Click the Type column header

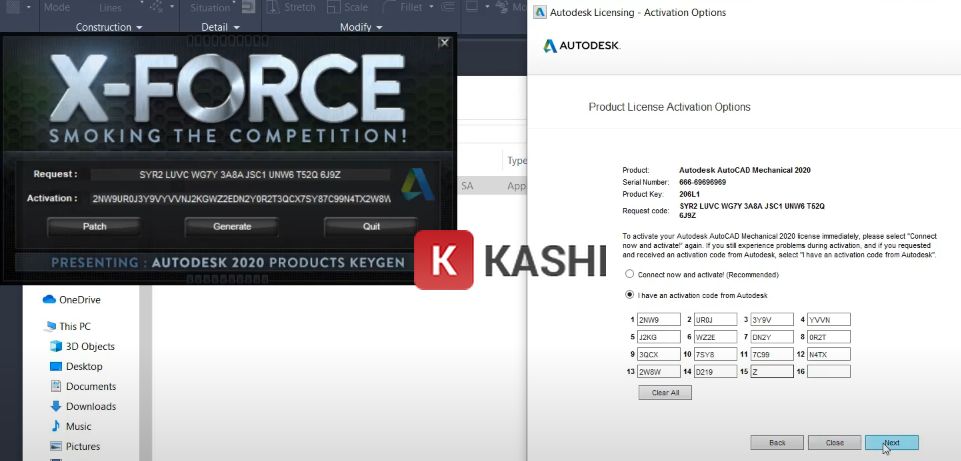coord(516,160)
